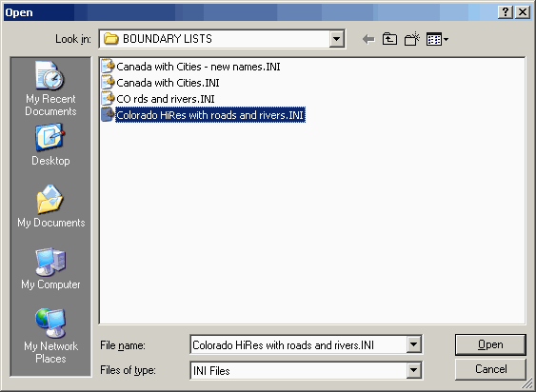Click the help question mark button
This screenshot has height=392, width=536.
coord(505,12)
